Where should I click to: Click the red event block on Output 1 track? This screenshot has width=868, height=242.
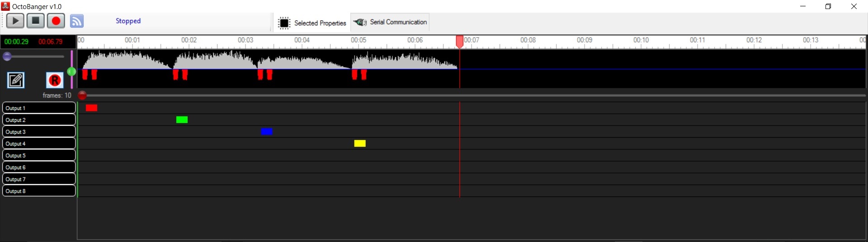pyautogui.click(x=91, y=108)
